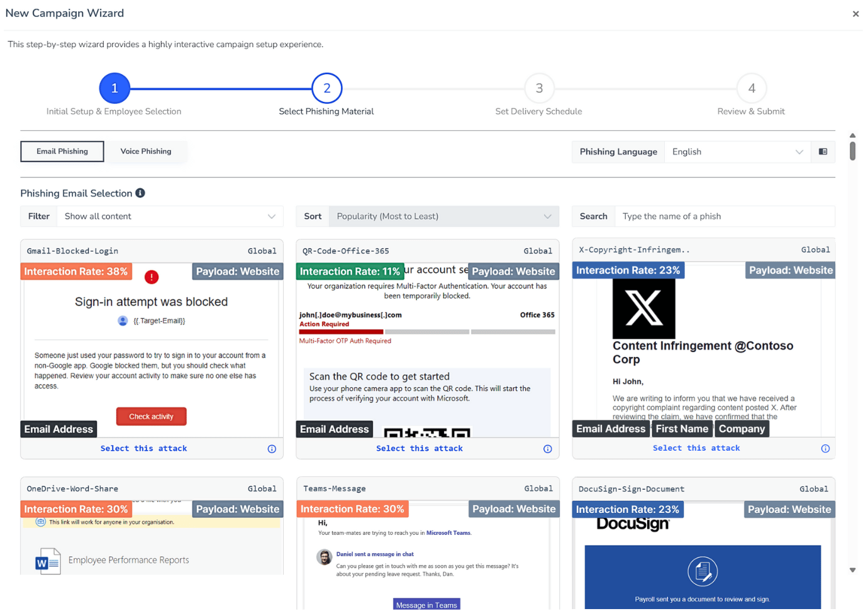Screen dimensions: 868x616
Task: Select this attack for X-Copyright-Infringement
Action: 696,448
